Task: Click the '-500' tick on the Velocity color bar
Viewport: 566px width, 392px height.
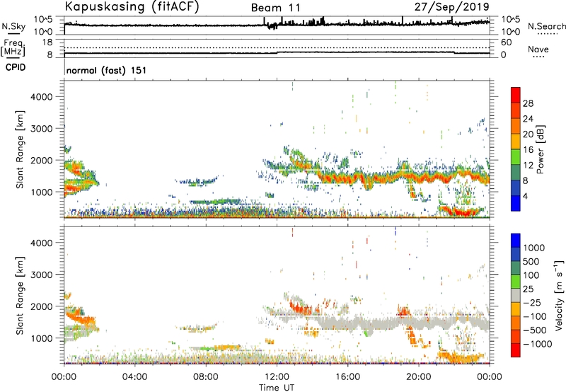Action: pos(535,330)
